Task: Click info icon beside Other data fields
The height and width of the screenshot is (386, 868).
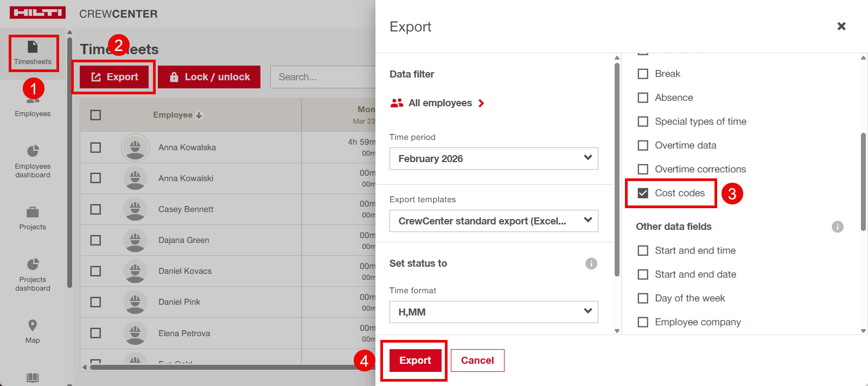Action: pyautogui.click(x=837, y=227)
